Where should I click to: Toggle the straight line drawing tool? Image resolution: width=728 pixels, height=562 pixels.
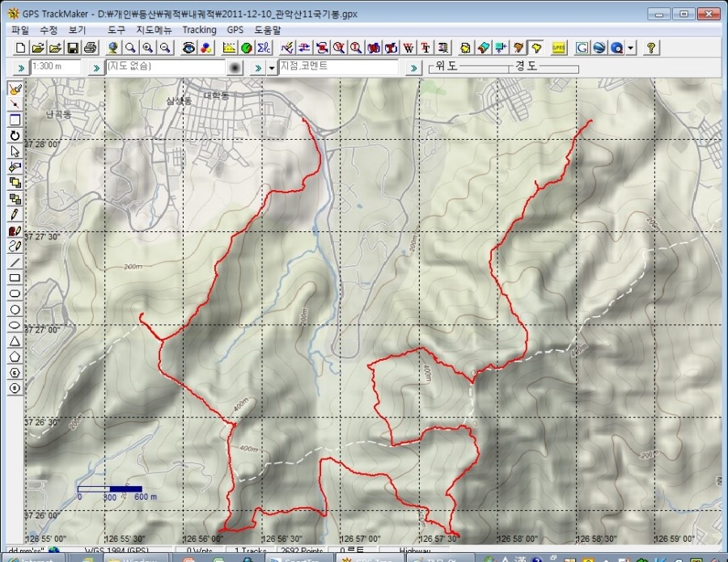coord(15,262)
